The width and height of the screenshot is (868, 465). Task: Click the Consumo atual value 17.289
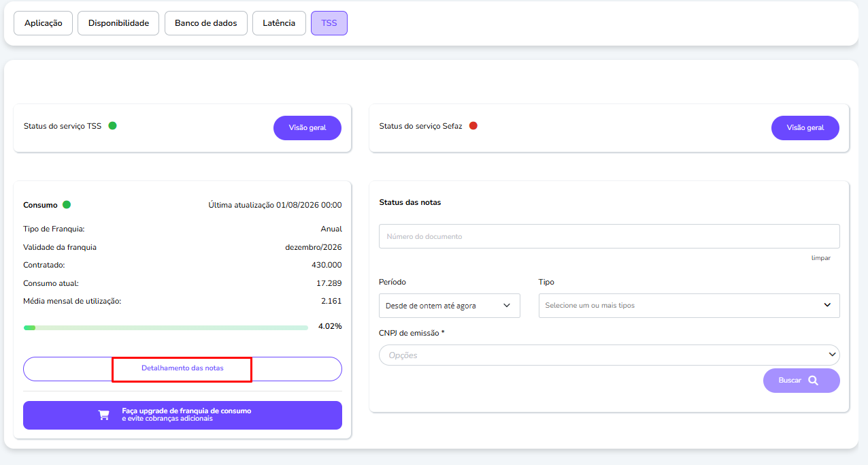tap(329, 283)
